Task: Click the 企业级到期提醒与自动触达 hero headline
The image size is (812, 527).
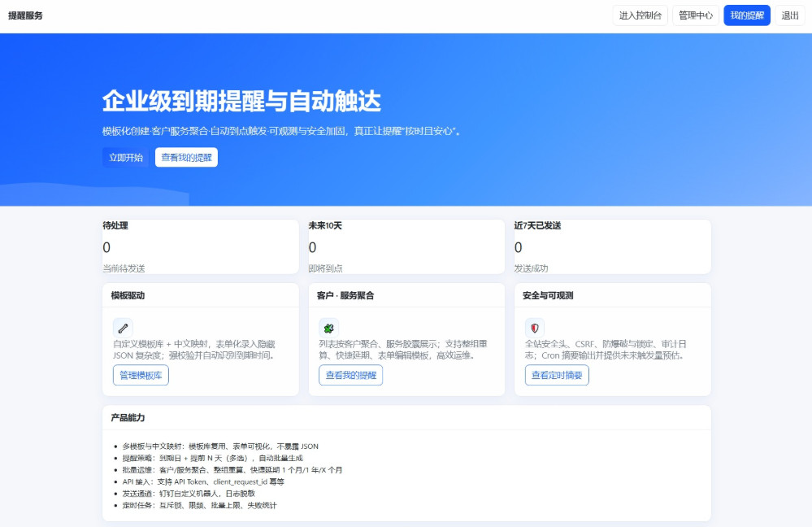Action: [241, 101]
